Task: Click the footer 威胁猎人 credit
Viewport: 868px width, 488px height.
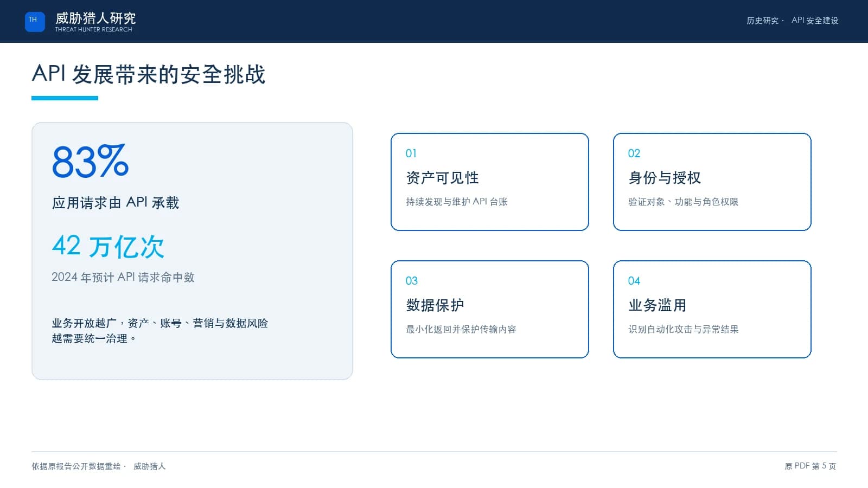Action: [150, 466]
